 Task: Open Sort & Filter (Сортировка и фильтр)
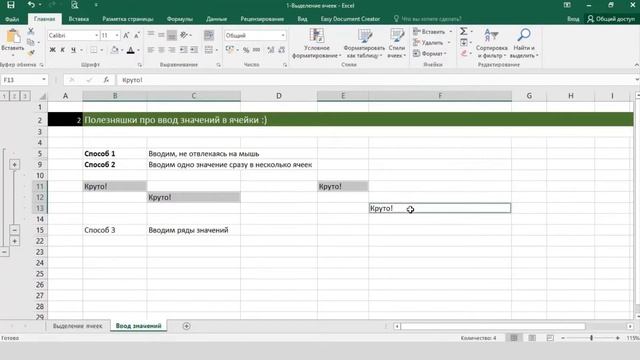point(491,43)
